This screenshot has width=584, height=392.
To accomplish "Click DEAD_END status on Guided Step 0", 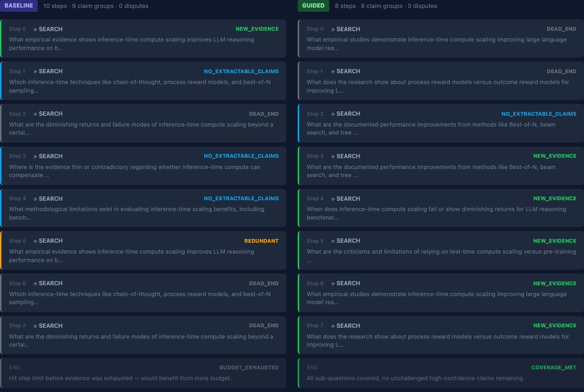I will [x=561, y=29].
